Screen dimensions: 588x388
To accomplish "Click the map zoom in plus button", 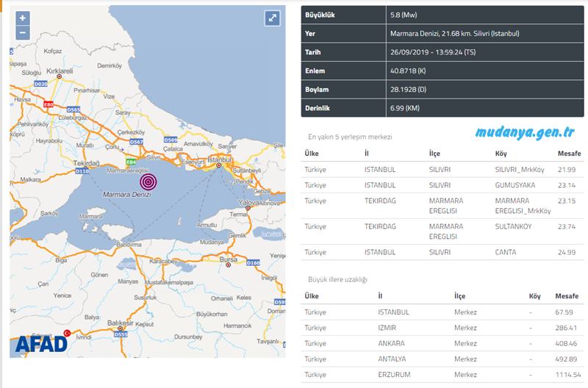I will tap(22, 18).
